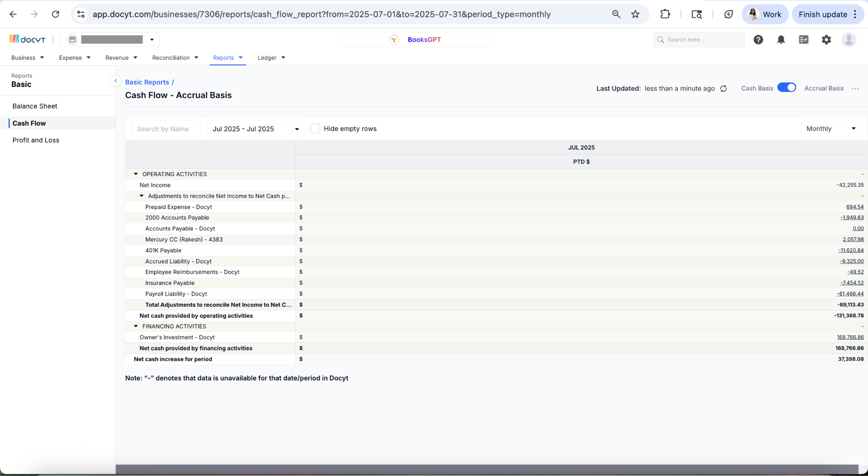This screenshot has height=476, width=868.
Task: Open the Ledger menu
Action: [271, 58]
